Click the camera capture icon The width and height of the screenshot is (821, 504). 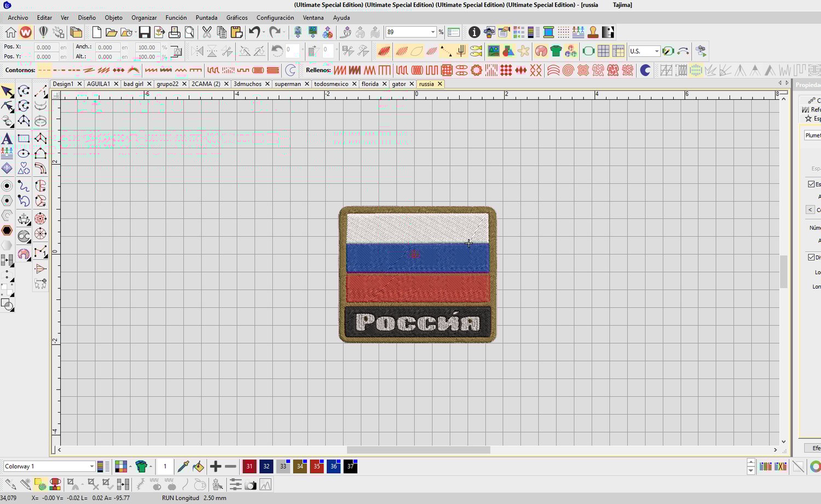pyautogui.click(x=251, y=485)
